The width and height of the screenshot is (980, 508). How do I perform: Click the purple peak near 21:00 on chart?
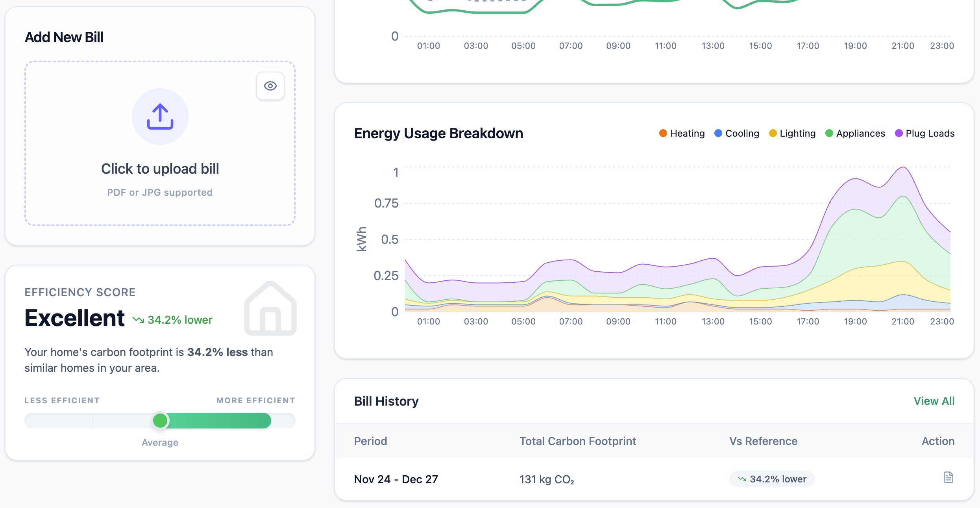point(903,168)
